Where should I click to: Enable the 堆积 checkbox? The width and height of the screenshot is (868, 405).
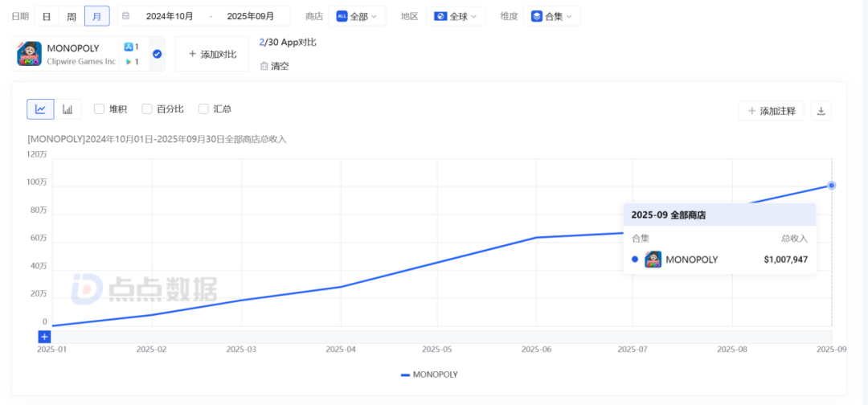100,109
